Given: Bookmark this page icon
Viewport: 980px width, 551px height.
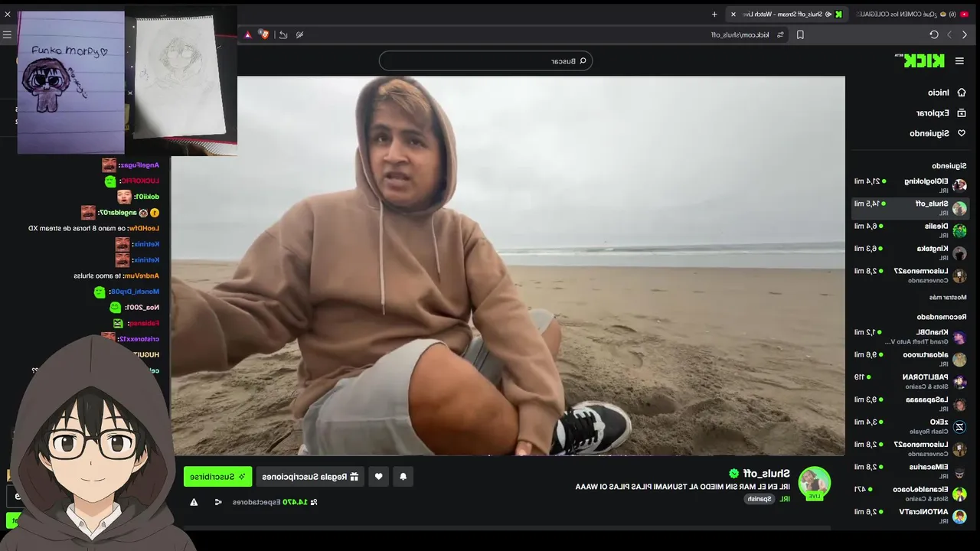Looking at the screenshot, I should point(800,34).
